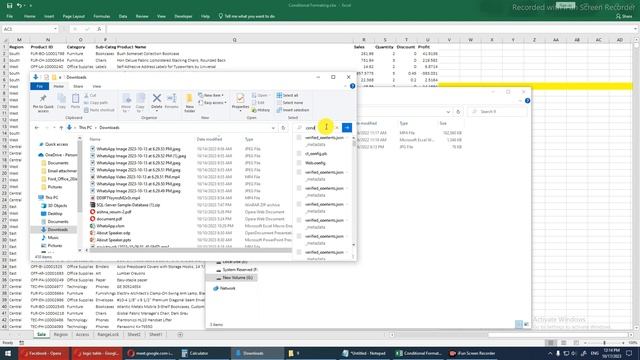Click Excel Save icon in title bar
Screen dimensions: 640x360
pyautogui.click(x=9, y=6)
